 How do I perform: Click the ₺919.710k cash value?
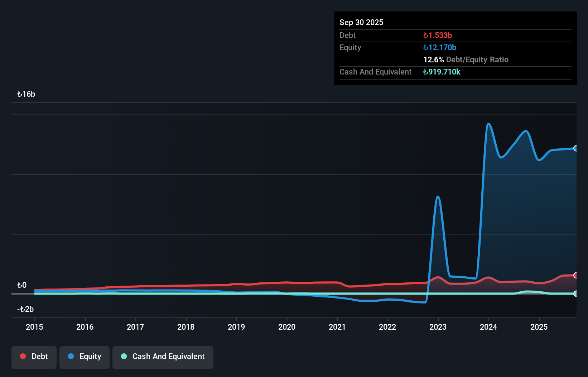tap(442, 72)
